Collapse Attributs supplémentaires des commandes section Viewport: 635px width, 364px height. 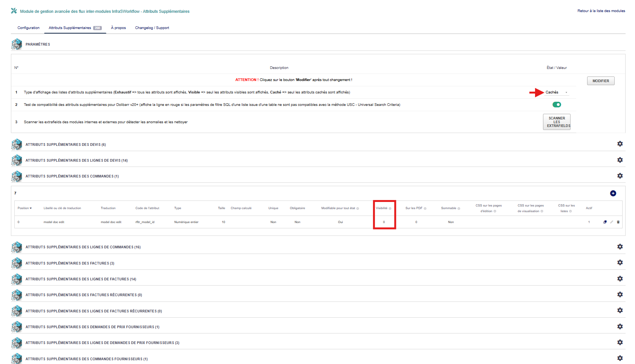[x=72, y=176]
